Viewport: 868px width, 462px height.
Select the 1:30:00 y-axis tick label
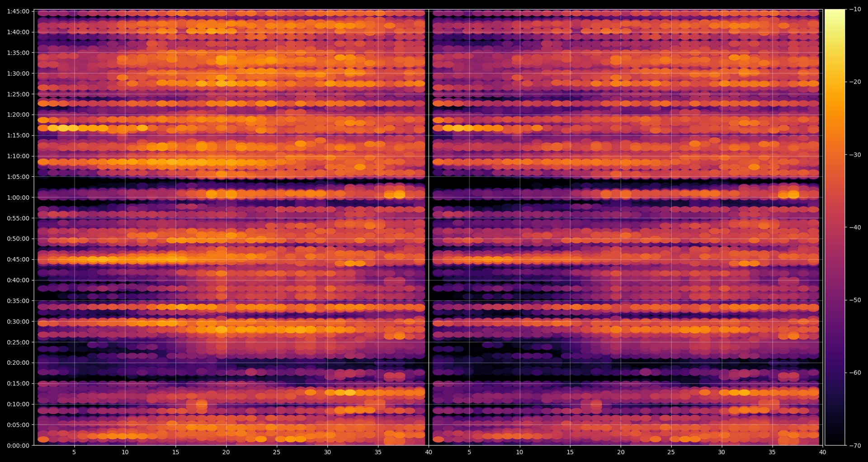pyautogui.click(x=18, y=73)
